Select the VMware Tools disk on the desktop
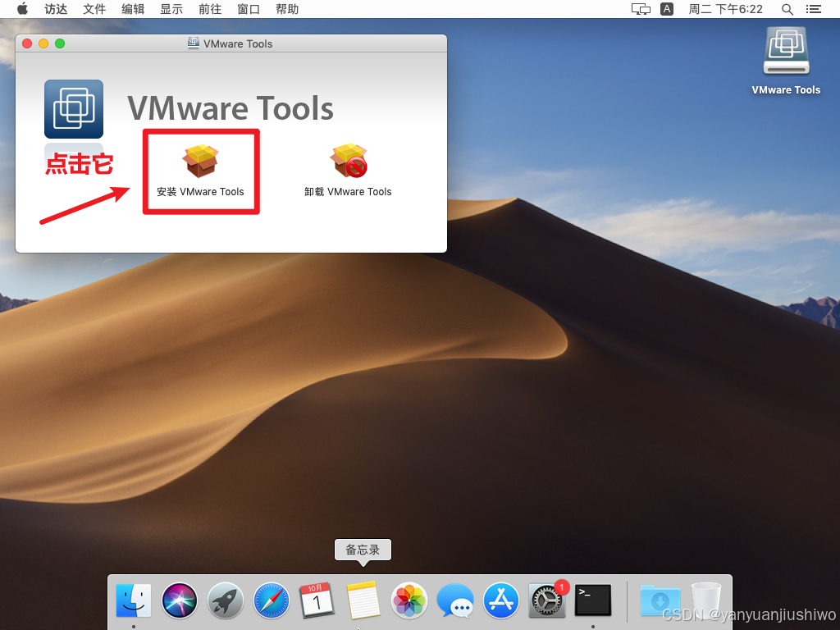The height and width of the screenshot is (630, 840). click(x=786, y=51)
